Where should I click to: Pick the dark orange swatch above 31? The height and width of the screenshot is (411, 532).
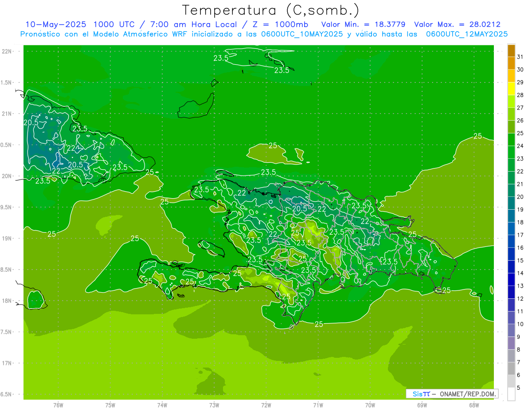[x=511, y=51]
